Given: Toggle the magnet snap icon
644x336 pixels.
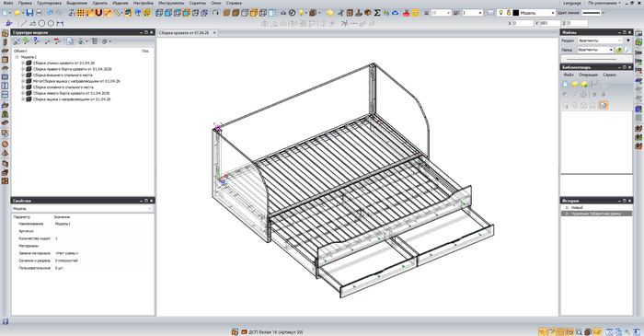Looking at the screenshot, I should pyautogui.click(x=98, y=13).
